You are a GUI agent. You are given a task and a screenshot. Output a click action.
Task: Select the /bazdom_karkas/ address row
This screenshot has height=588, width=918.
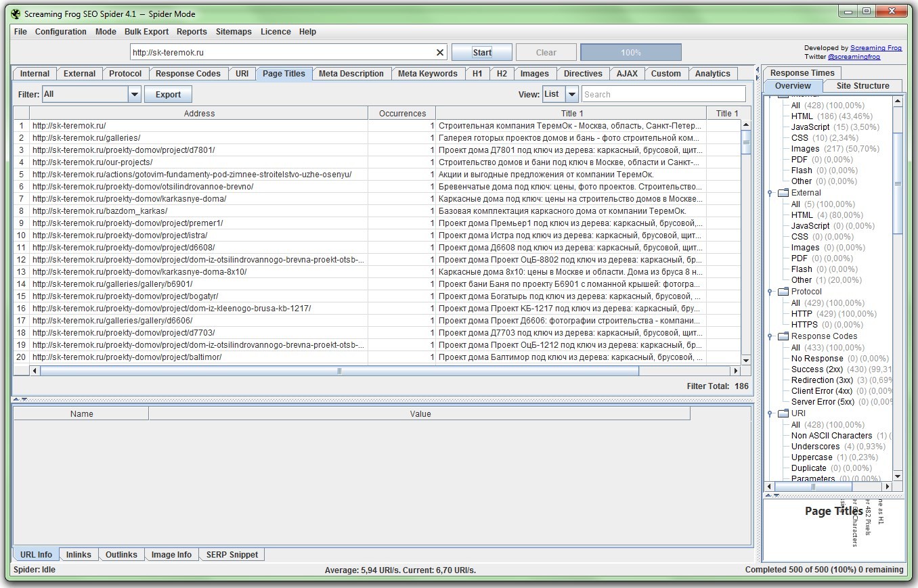(x=378, y=211)
